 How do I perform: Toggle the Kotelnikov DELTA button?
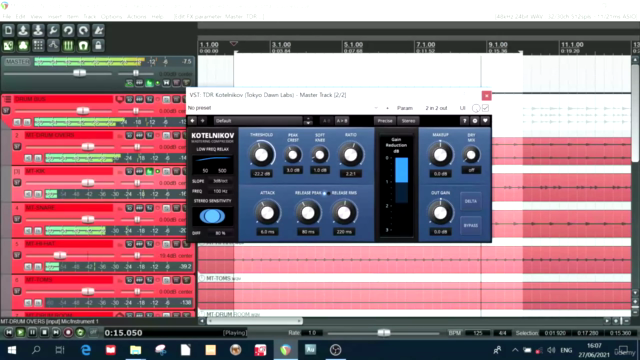tap(471, 201)
